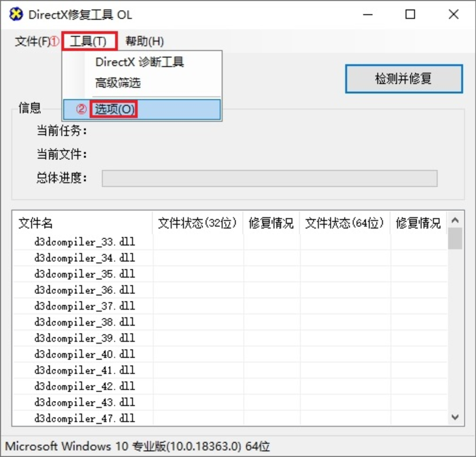The height and width of the screenshot is (457, 476).
Task: Click the file list scrollbar thumb
Action: click(455, 239)
